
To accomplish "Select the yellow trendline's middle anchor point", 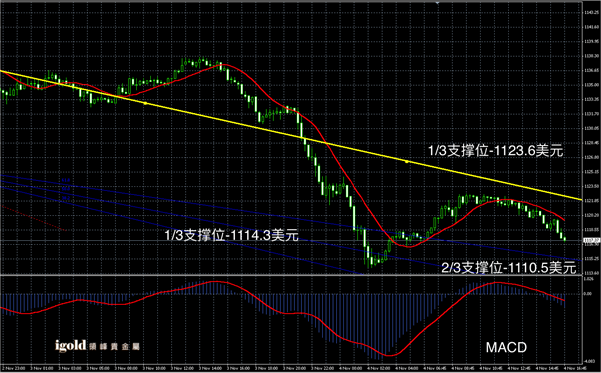I will (407, 162).
